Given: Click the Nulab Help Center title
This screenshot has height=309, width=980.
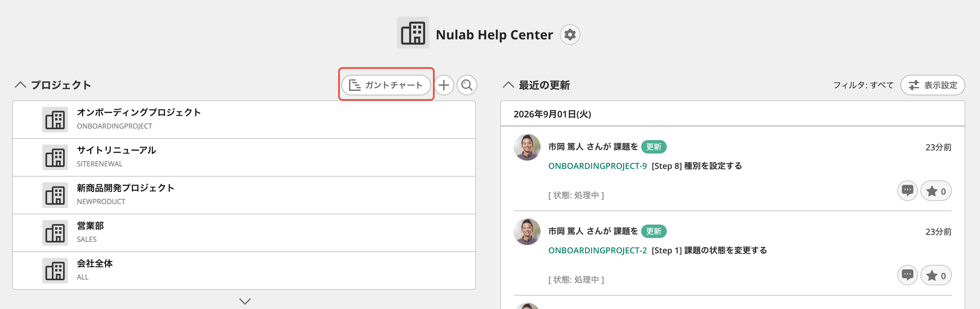Looking at the screenshot, I should click(x=494, y=35).
